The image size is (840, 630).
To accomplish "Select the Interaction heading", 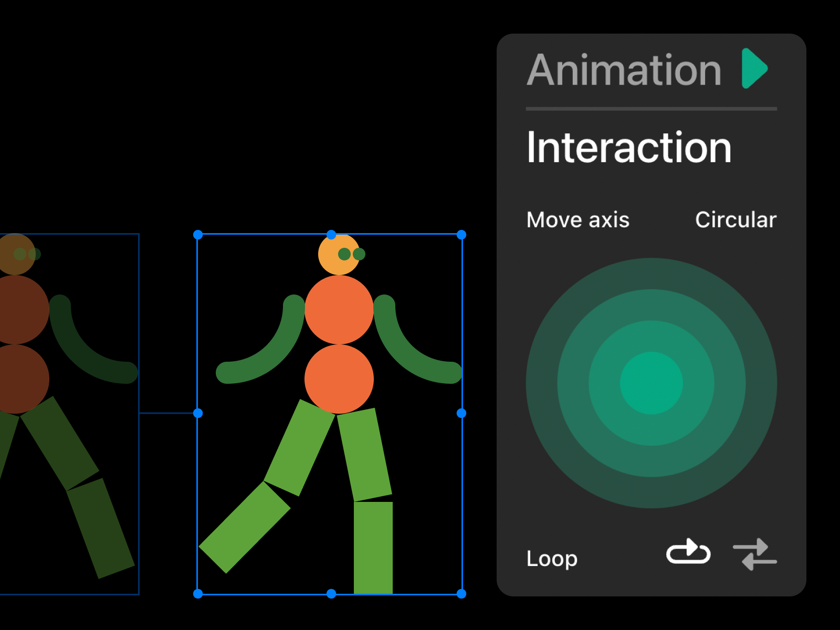I will [629, 148].
